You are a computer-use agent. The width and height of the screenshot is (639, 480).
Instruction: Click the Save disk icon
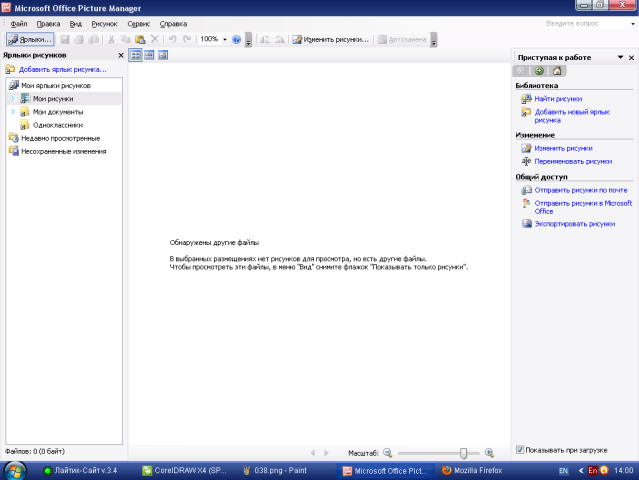[x=65, y=40]
